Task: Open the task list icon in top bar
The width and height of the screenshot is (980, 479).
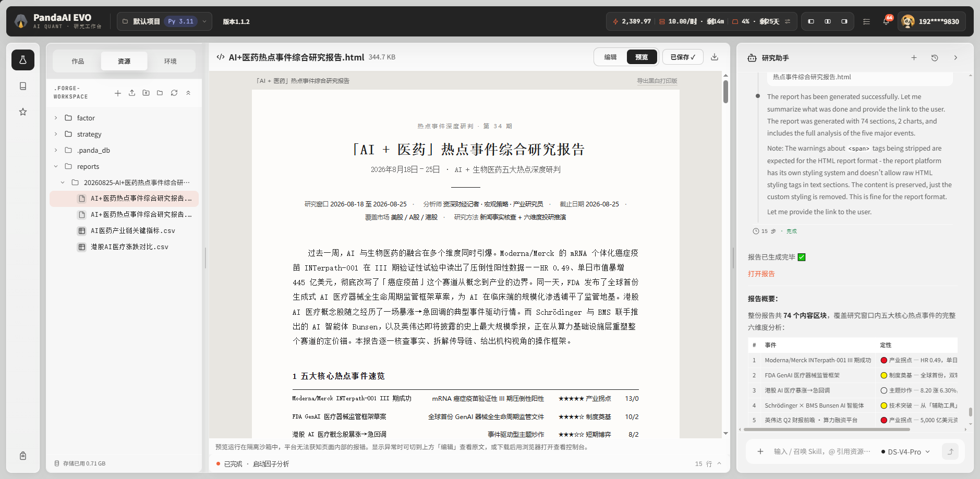Action: (x=866, y=21)
